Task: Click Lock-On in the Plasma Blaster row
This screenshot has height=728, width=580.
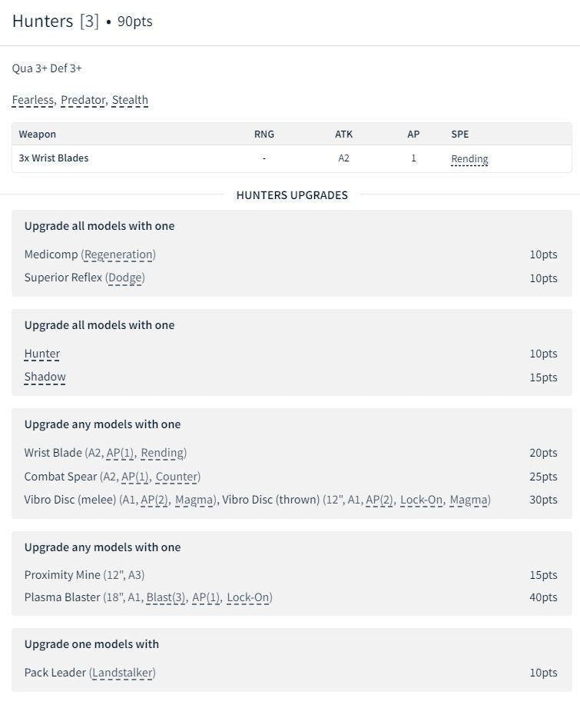Action: (248, 597)
